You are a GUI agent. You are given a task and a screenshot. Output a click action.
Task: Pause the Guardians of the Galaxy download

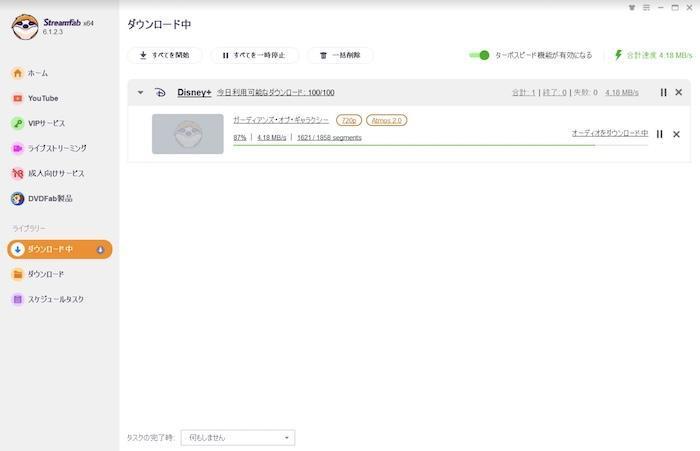659,134
